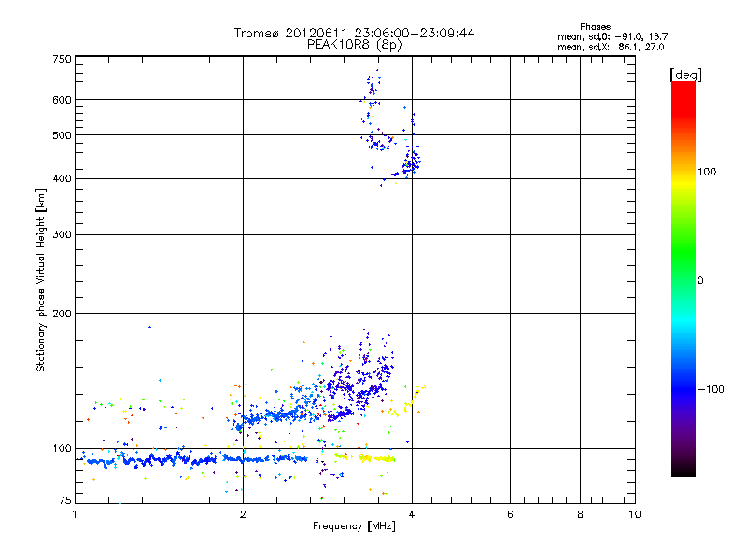The width and height of the screenshot is (747, 560).
Task: Click the y-axis tick label '750'
Action: click(62, 59)
